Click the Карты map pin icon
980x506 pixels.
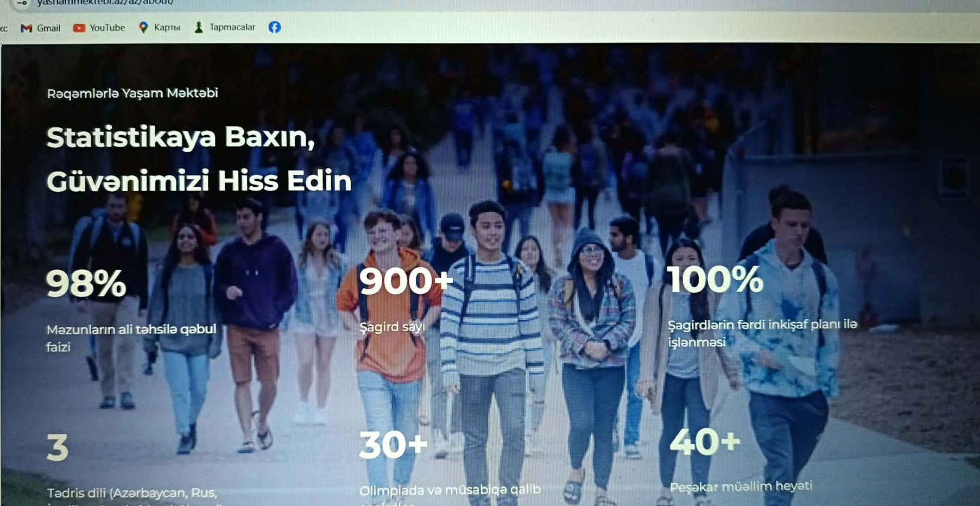(x=143, y=28)
